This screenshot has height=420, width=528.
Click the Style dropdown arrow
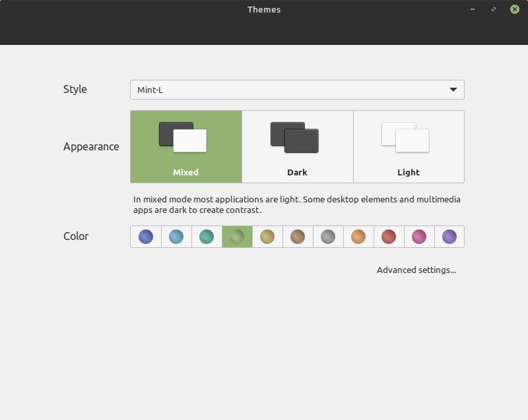(x=453, y=90)
